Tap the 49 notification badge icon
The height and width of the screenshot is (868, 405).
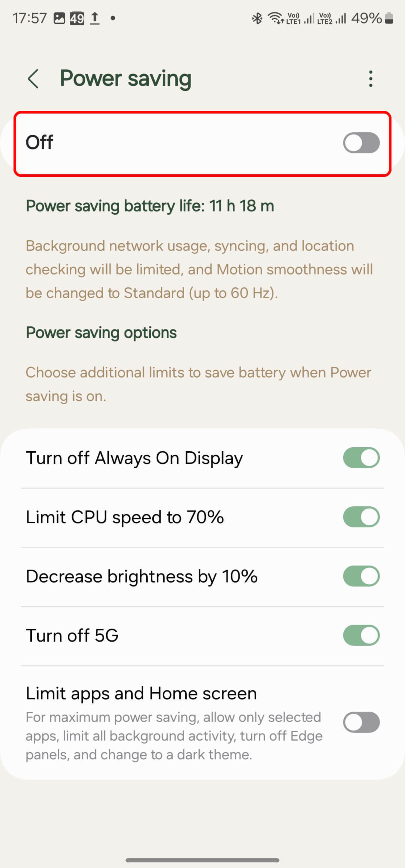pyautogui.click(x=77, y=18)
